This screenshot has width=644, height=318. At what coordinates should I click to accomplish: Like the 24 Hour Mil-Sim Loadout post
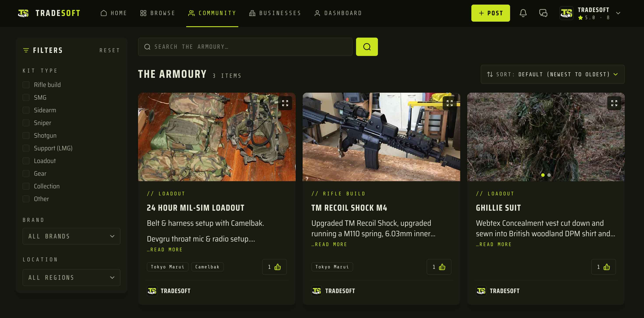[274, 267]
